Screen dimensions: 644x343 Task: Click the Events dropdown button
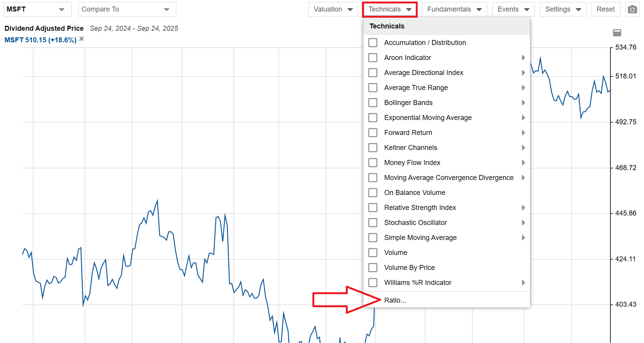(x=513, y=9)
